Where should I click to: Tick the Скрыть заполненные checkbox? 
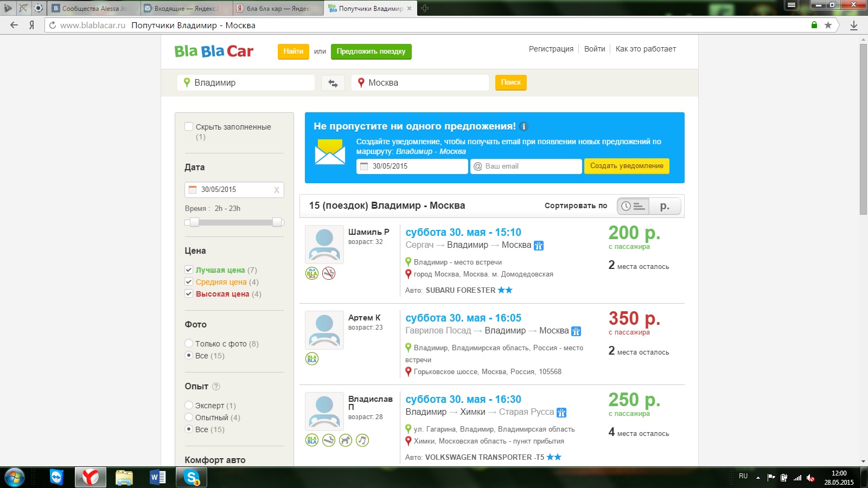[x=189, y=126]
